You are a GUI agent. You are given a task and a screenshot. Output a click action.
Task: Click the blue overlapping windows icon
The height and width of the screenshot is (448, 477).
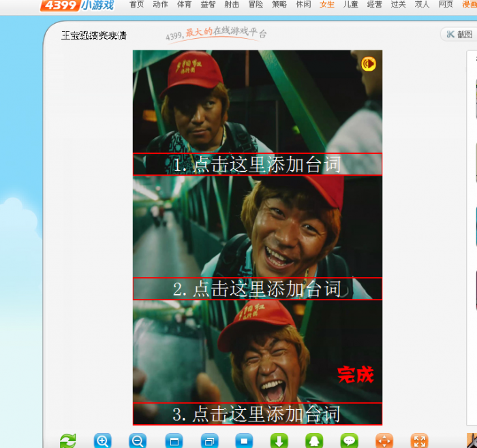coord(209,441)
